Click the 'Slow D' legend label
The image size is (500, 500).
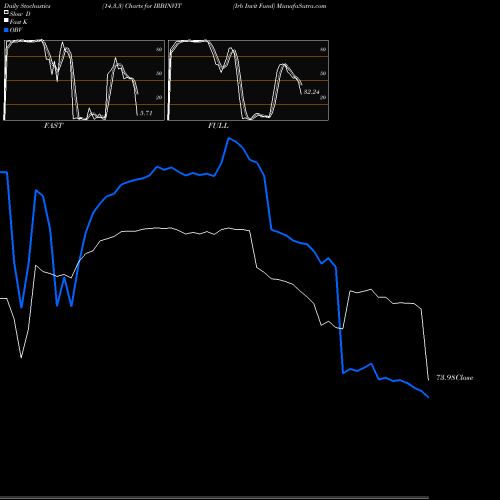point(20,14)
